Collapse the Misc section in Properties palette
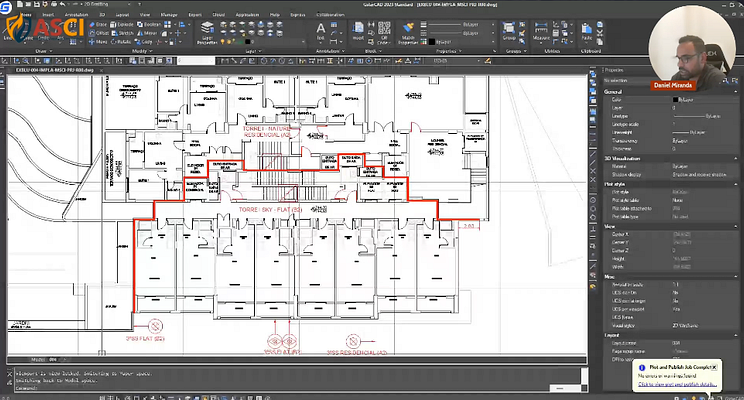744x400 pixels. click(736, 277)
